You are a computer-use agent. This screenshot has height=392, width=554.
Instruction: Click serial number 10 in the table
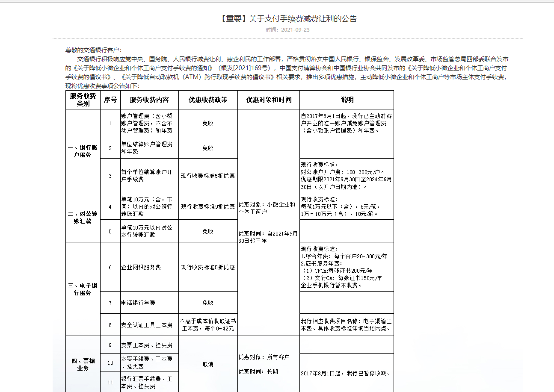[x=110, y=363]
